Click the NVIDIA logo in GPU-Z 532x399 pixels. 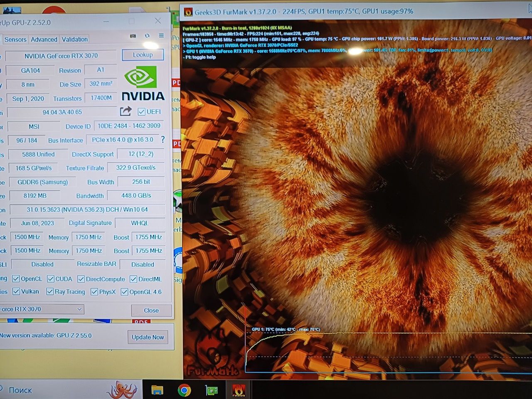143,83
